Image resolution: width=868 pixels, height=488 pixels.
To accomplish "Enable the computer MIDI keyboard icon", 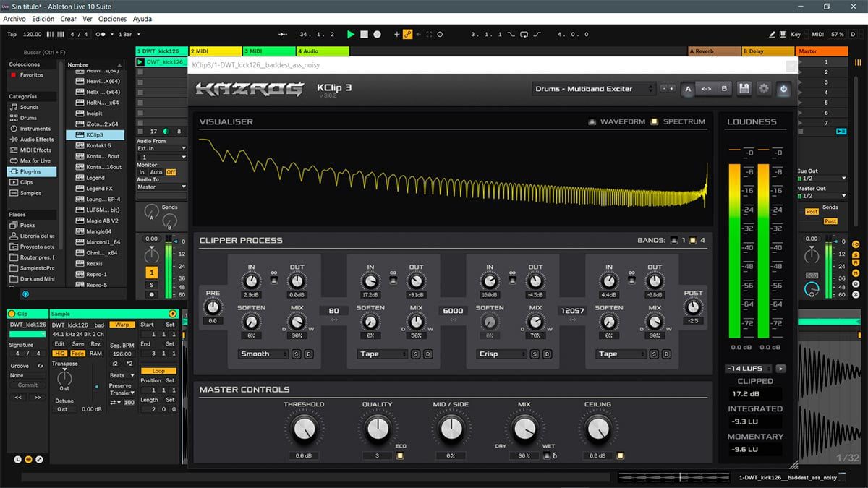I will point(784,34).
